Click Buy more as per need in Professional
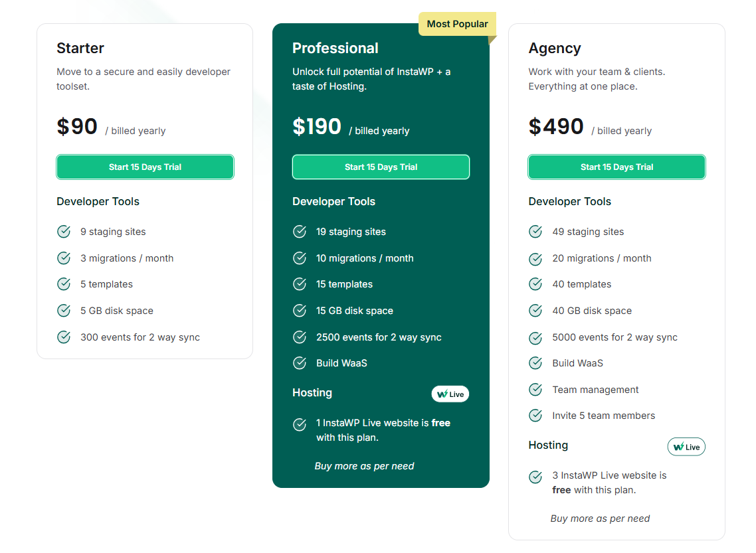The width and height of the screenshot is (756, 553). pos(364,466)
